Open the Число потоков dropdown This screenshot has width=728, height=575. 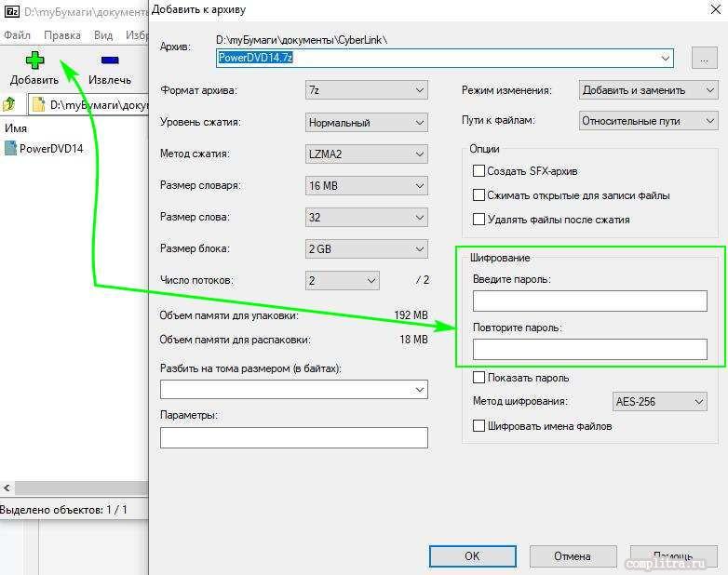coord(343,280)
